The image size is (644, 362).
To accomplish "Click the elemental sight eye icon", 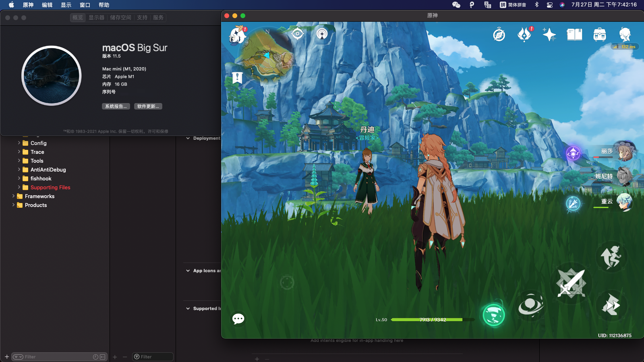I will (297, 34).
